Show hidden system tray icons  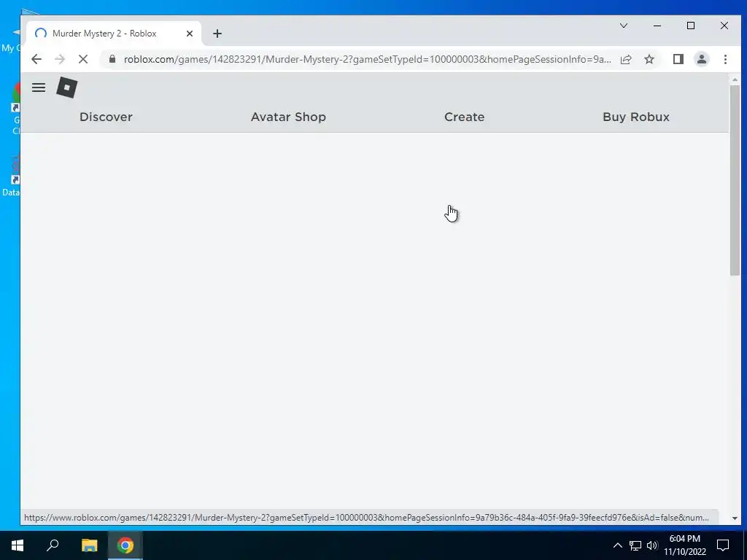[x=617, y=545]
